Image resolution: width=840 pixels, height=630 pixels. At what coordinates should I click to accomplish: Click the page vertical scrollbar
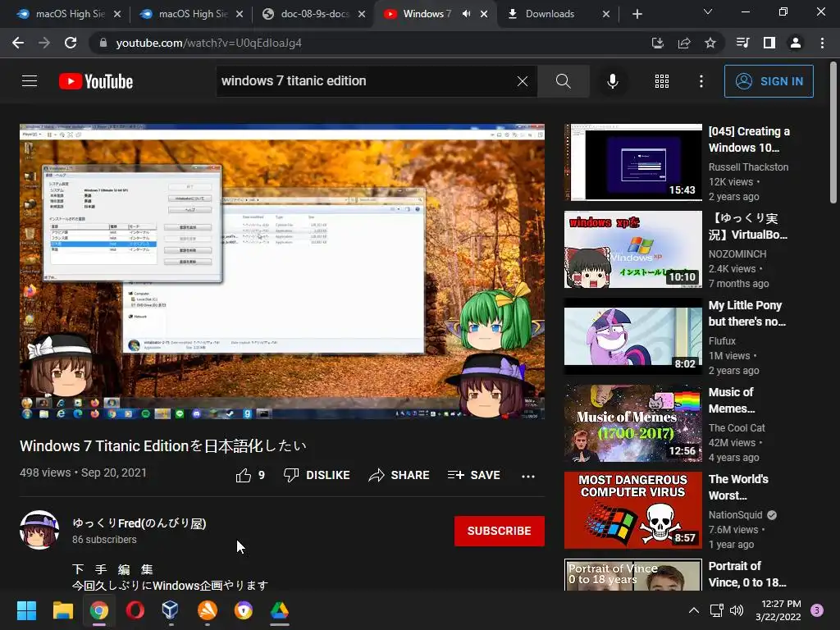pos(833,133)
